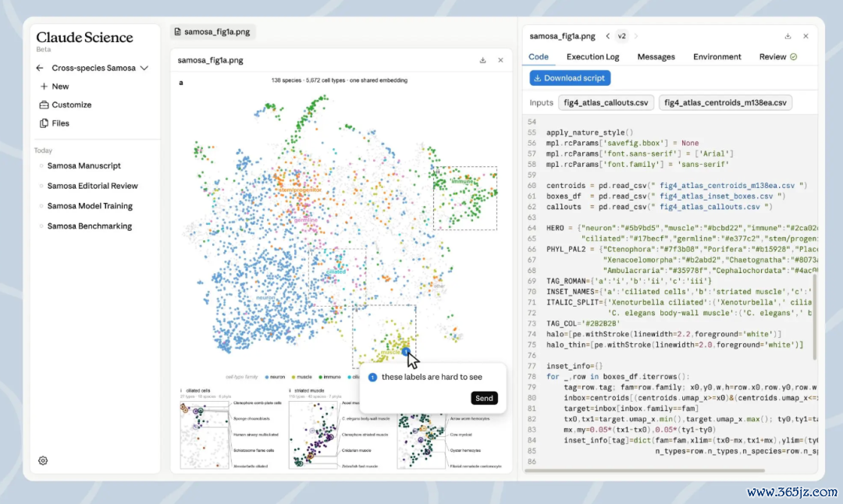Open the Samosa Benchmarking session
The width and height of the screenshot is (843, 504).
[x=89, y=226]
